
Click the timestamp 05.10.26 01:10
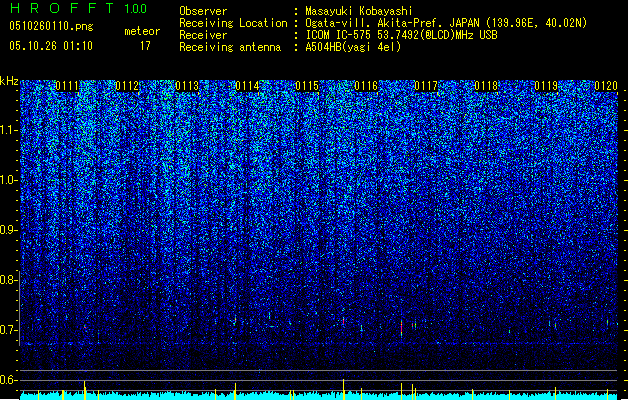coord(51,46)
